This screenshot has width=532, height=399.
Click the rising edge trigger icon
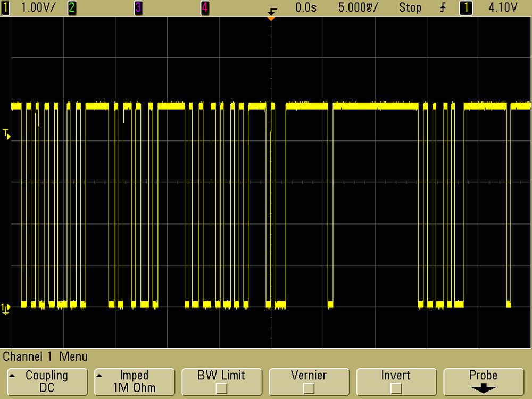[443, 7]
